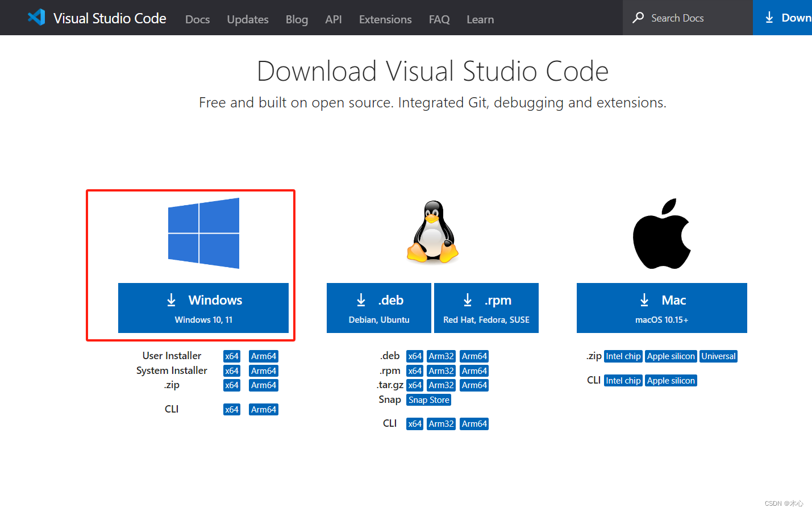812x512 pixels.
Task: Select Arm64 in the Linux .deb row
Action: 474,356
